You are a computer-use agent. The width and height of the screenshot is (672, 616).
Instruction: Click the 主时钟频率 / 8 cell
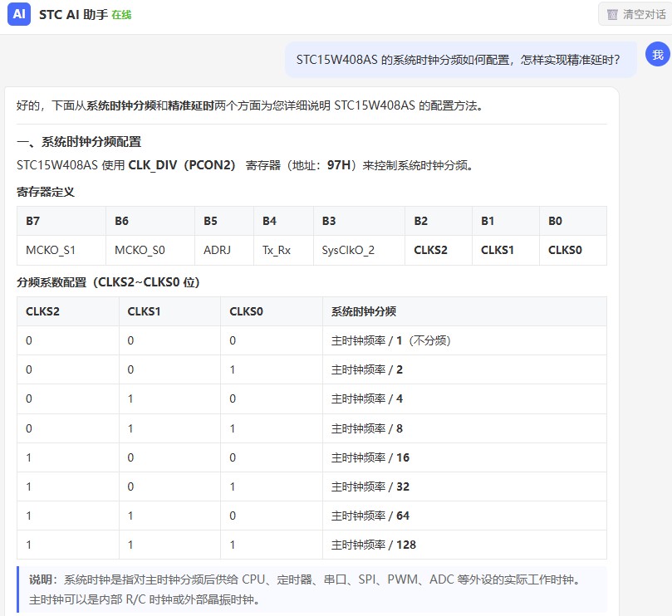[464, 428]
